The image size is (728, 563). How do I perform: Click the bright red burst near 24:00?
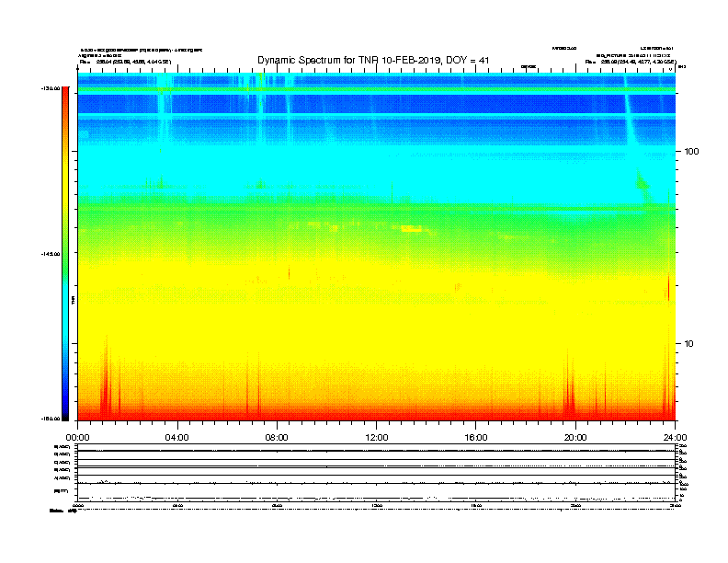pyautogui.click(x=668, y=288)
